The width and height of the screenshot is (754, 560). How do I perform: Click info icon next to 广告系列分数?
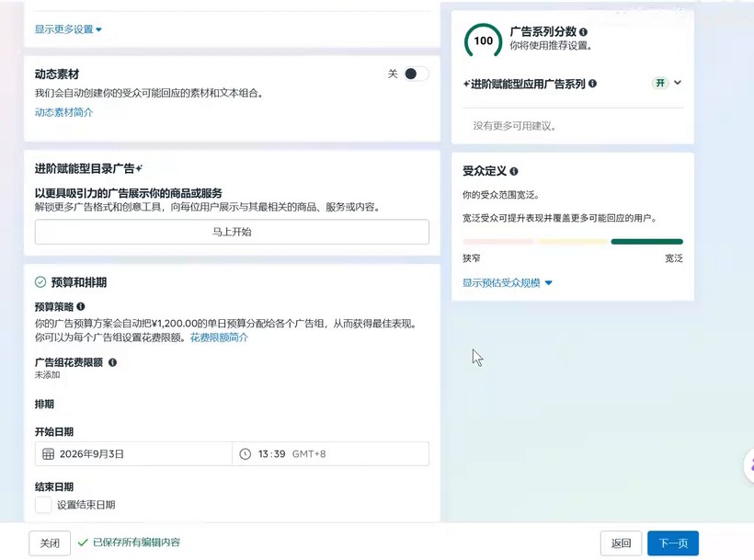tap(583, 32)
